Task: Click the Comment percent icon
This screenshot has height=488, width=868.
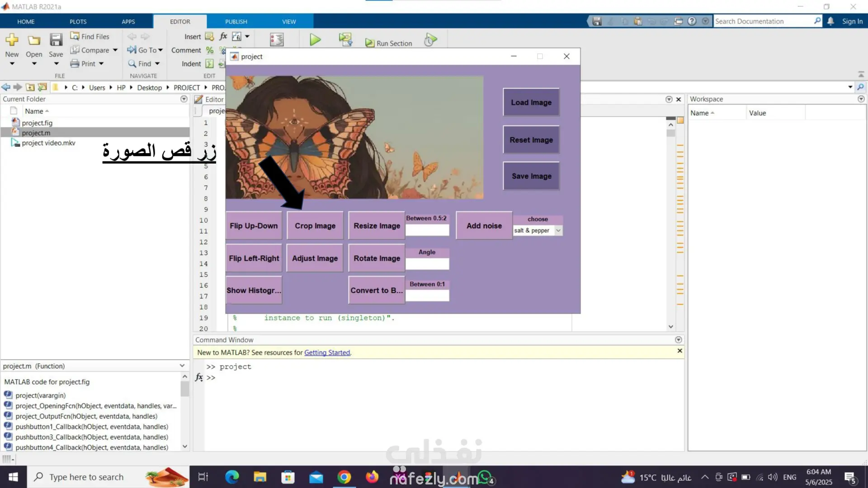Action: [210, 50]
